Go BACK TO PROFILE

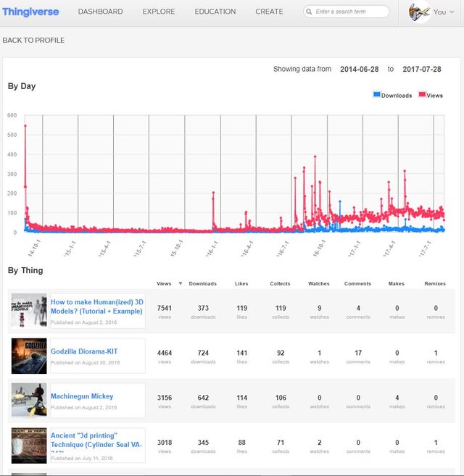pyautogui.click(x=33, y=40)
